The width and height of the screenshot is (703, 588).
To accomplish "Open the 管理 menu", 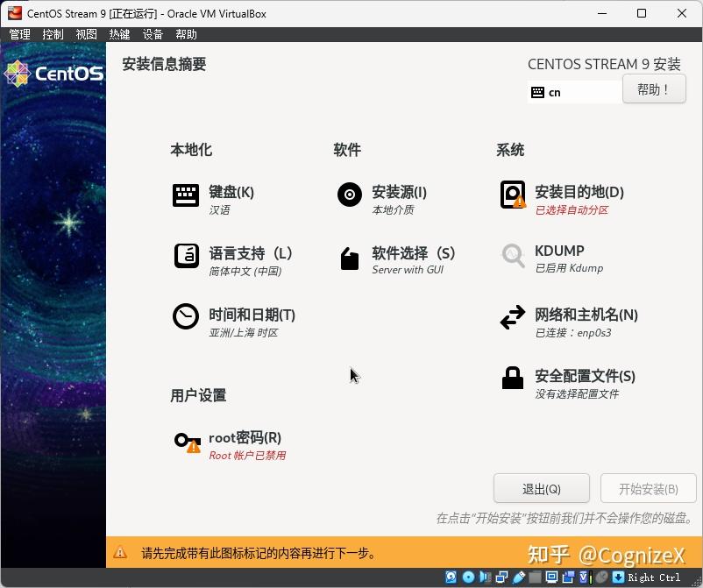I will [19, 34].
